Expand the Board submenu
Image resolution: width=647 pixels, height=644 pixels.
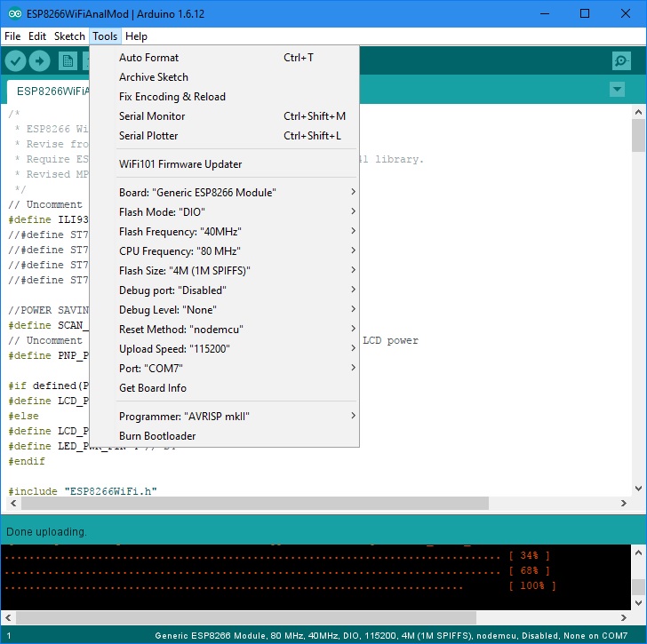236,193
